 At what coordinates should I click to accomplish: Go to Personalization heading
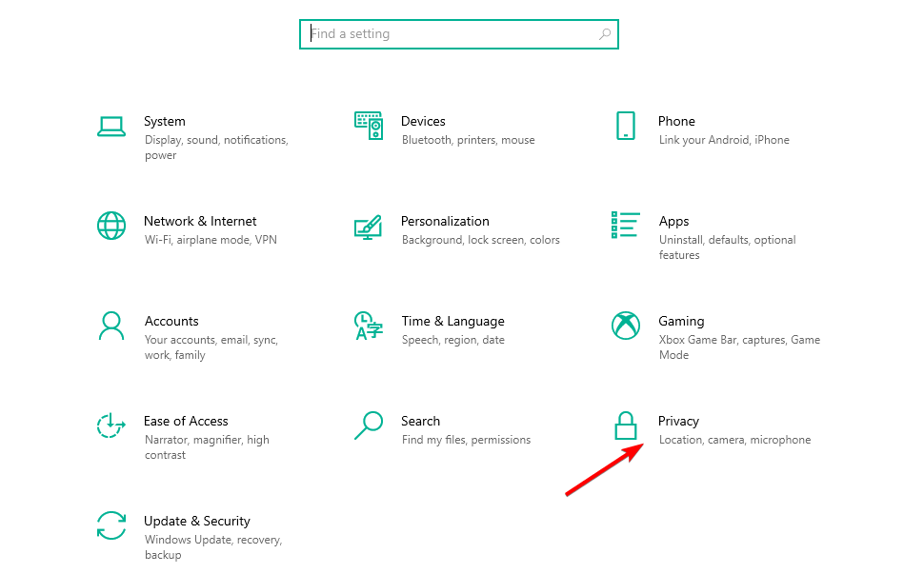click(445, 222)
